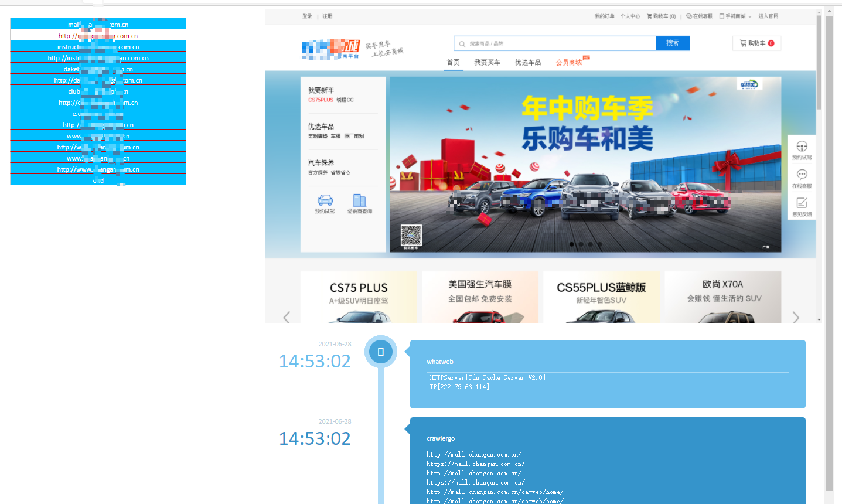This screenshot has height=504, width=842.
Task: Click next arrow of product card carousel
Action: [x=796, y=317]
